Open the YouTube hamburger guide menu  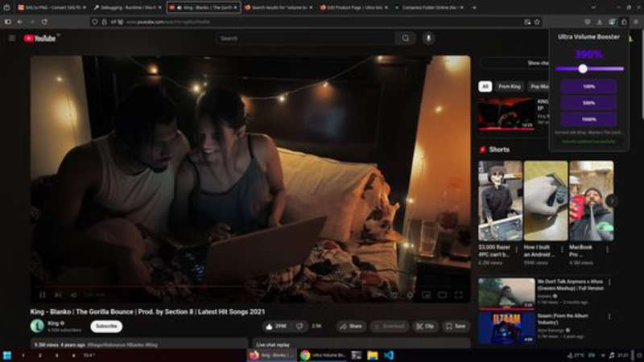coord(12,38)
